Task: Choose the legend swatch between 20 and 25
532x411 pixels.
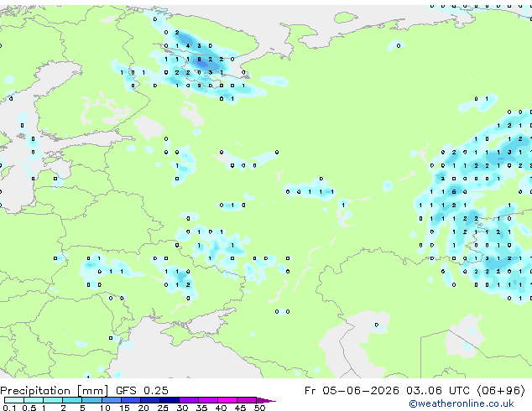Action: click(149, 400)
